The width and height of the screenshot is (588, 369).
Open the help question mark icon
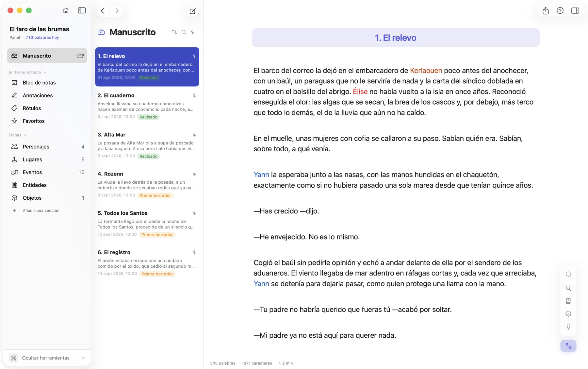(560, 10)
